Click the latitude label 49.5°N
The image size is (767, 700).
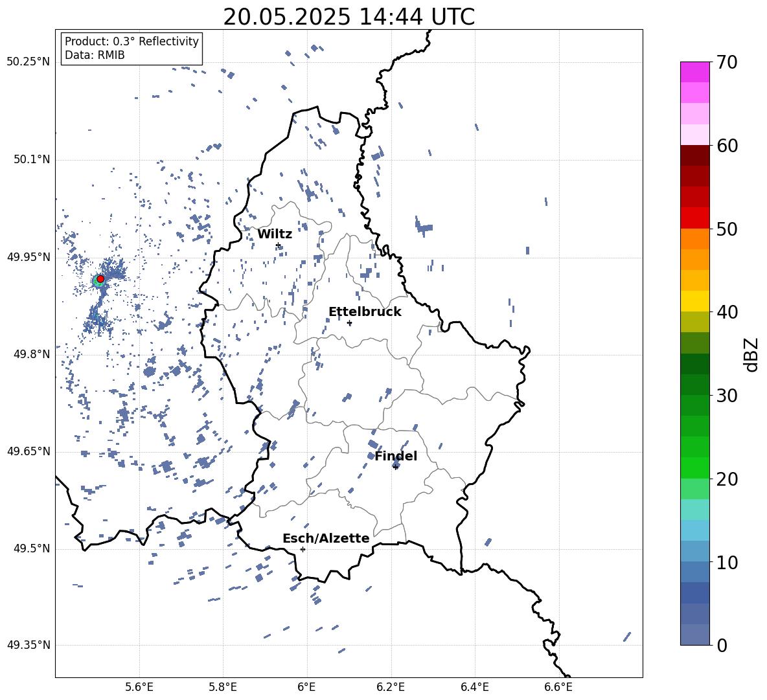click(31, 549)
